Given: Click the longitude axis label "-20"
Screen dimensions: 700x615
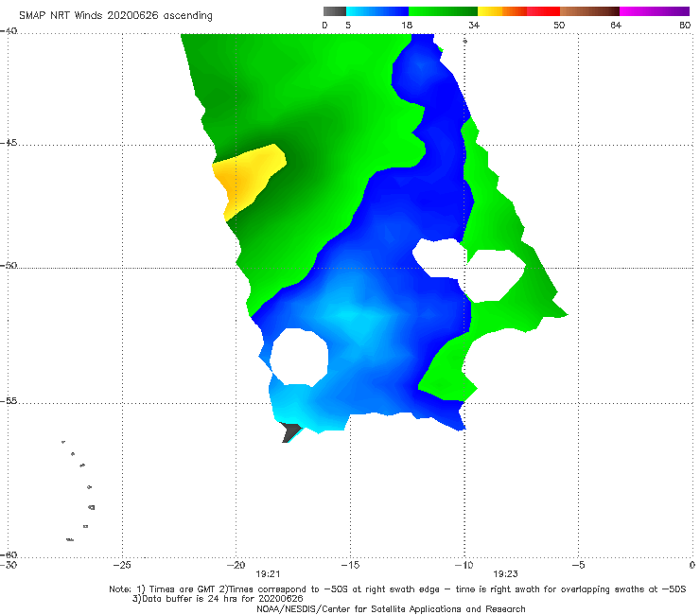Looking at the screenshot, I should (x=236, y=565).
